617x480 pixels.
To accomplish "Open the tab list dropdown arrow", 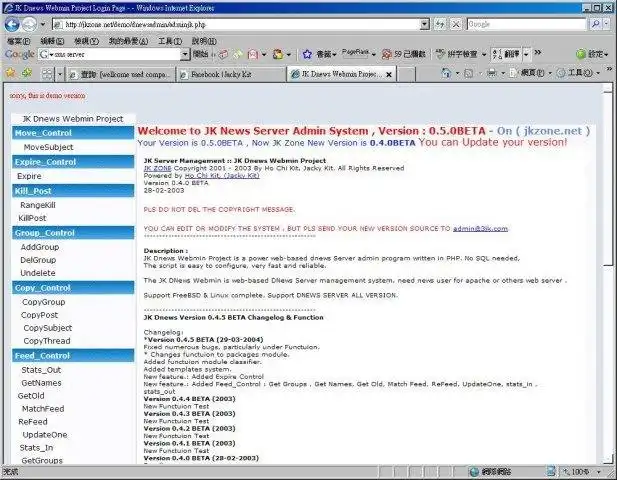I will tap(60, 74).
